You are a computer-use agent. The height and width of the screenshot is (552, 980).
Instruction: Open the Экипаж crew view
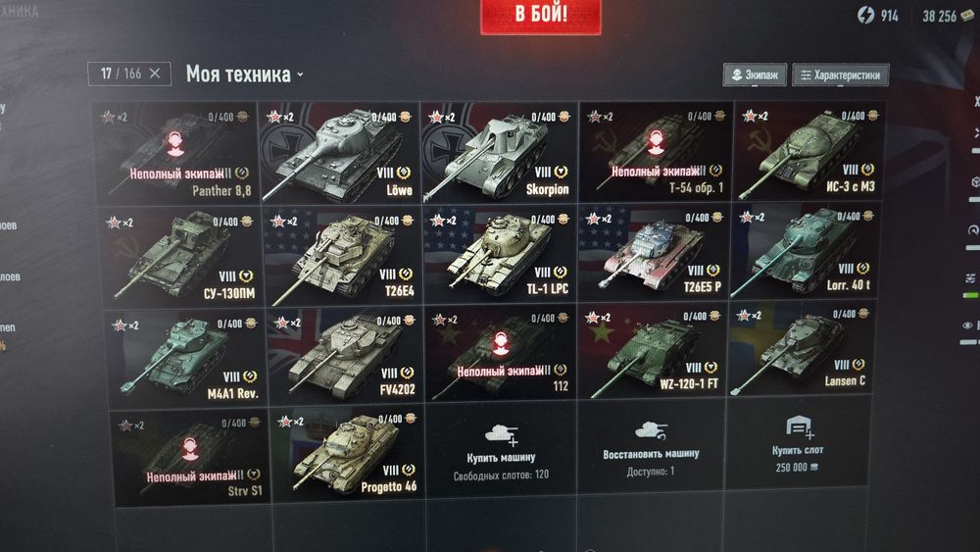(755, 75)
